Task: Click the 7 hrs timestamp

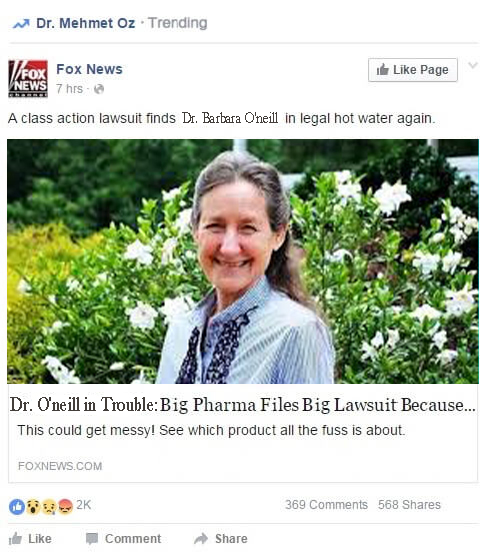Action: pyautogui.click(x=69, y=89)
